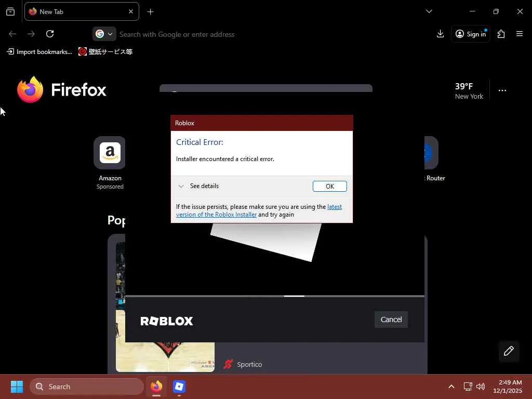Select the New Tab tab
The height and width of the screenshot is (399, 532).
pyautogui.click(x=82, y=11)
